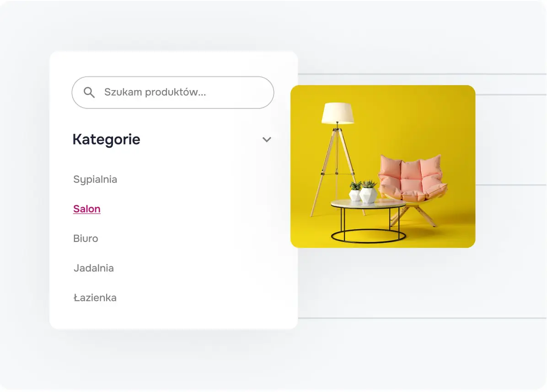Image resolution: width=547 pixels, height=392 pixels.
Task: Click the black metal base of the table
Action: point(368,233)
